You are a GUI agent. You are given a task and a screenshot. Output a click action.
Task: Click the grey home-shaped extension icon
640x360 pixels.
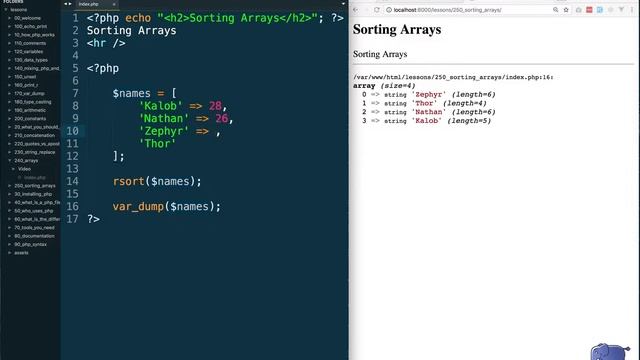pyautogui.click(x=578, y=10)
